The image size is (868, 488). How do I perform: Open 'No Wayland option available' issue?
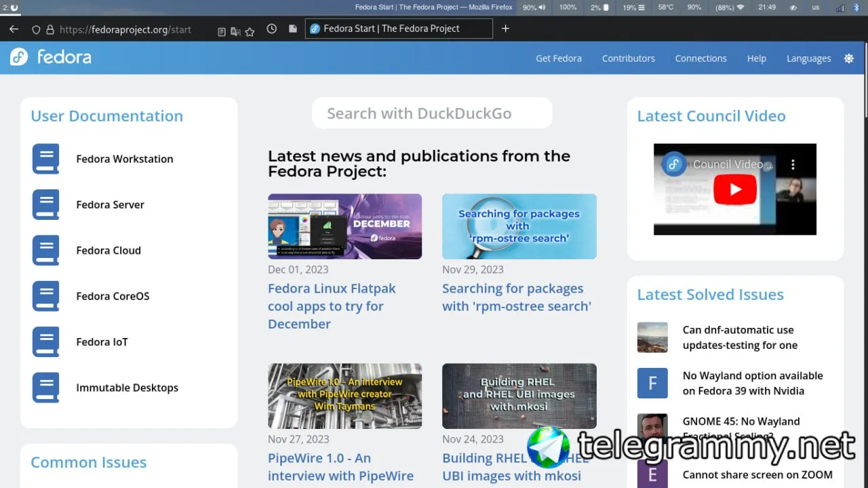[753, 383]
